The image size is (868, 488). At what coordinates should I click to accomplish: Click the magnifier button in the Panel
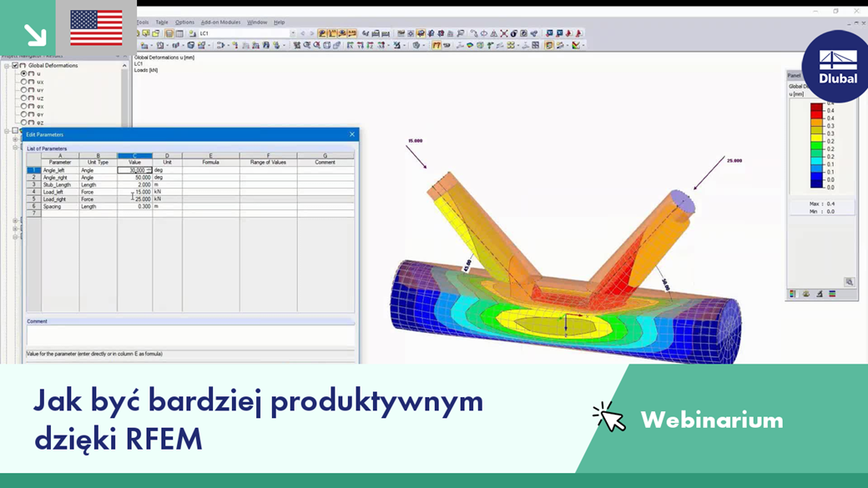point(849,282)
